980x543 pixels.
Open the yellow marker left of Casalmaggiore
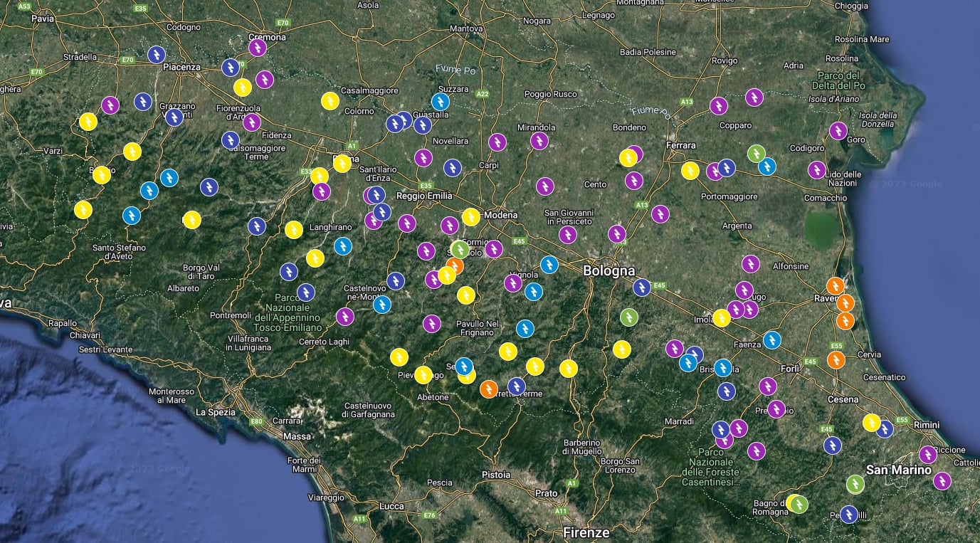coord(330,101)
